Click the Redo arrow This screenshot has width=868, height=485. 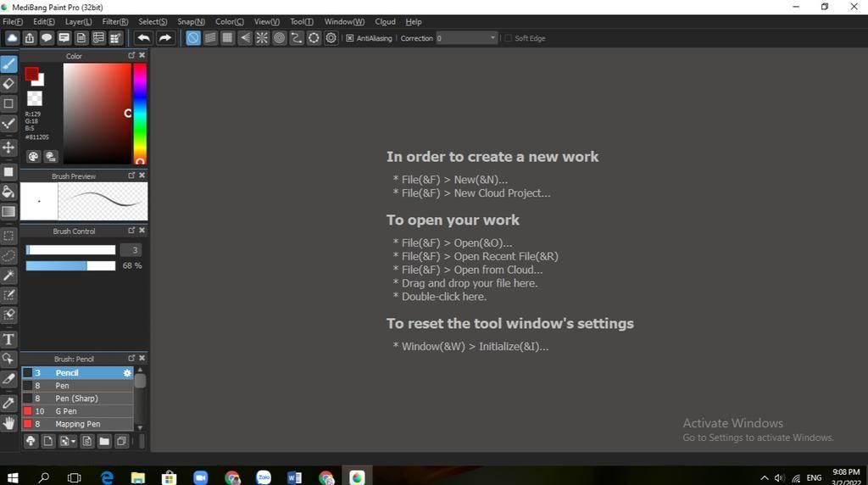coord(165,37)
